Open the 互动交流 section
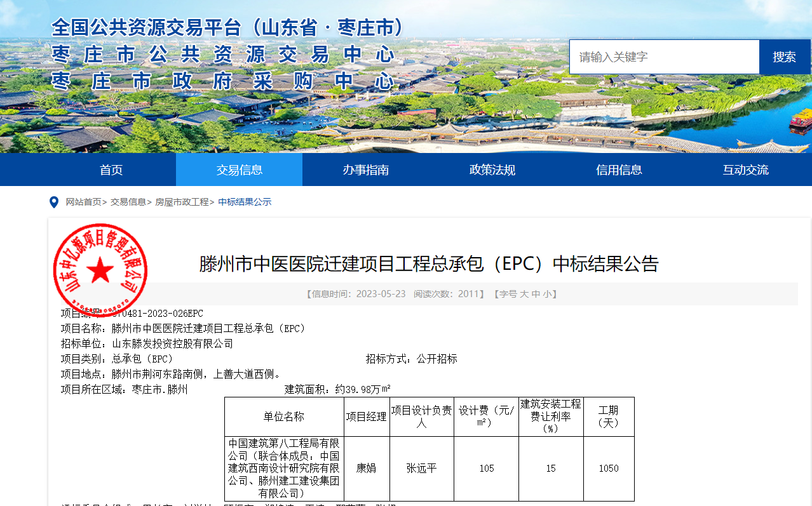The height and width of the screenshot is (506, 812). coord(745,170)
